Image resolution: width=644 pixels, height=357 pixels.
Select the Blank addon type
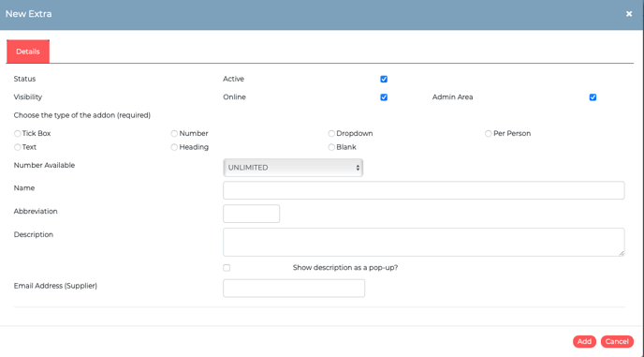tap(331, 147)
